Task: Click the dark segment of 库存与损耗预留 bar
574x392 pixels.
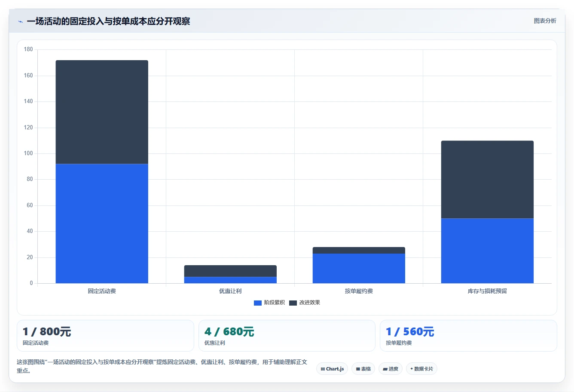Action: [487, 180]
